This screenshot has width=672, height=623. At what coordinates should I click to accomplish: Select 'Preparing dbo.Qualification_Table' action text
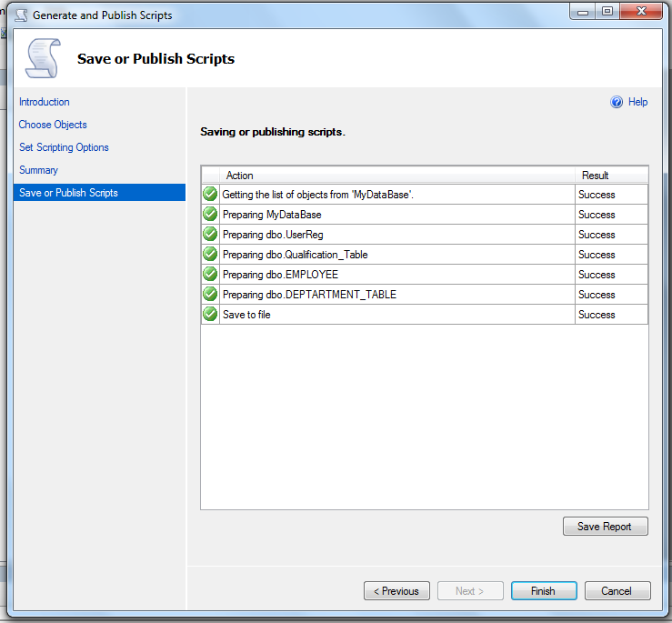(x=295, y=255)
